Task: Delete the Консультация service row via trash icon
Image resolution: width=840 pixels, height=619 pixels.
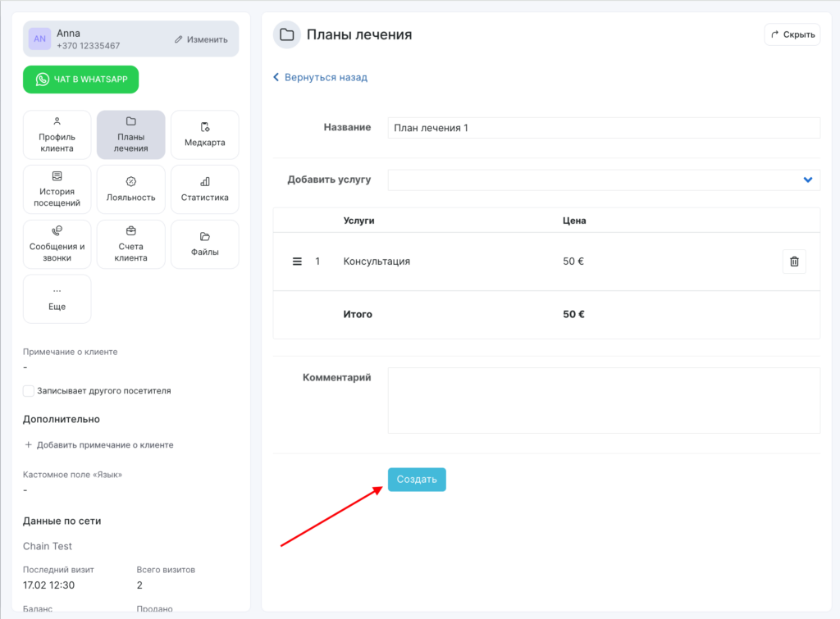Action: (793, 262)
